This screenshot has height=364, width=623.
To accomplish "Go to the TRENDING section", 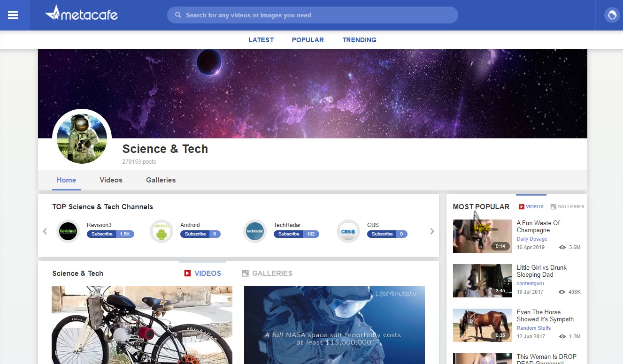I will pos(360,40).
